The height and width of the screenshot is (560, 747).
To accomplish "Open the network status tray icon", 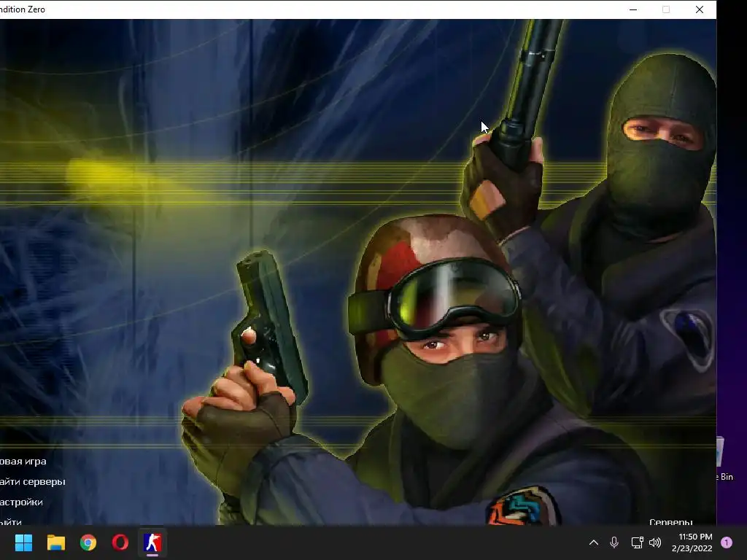I will 637,542.
